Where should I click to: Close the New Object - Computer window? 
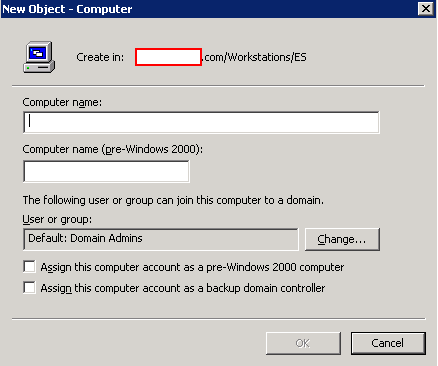tap(426, 9)
